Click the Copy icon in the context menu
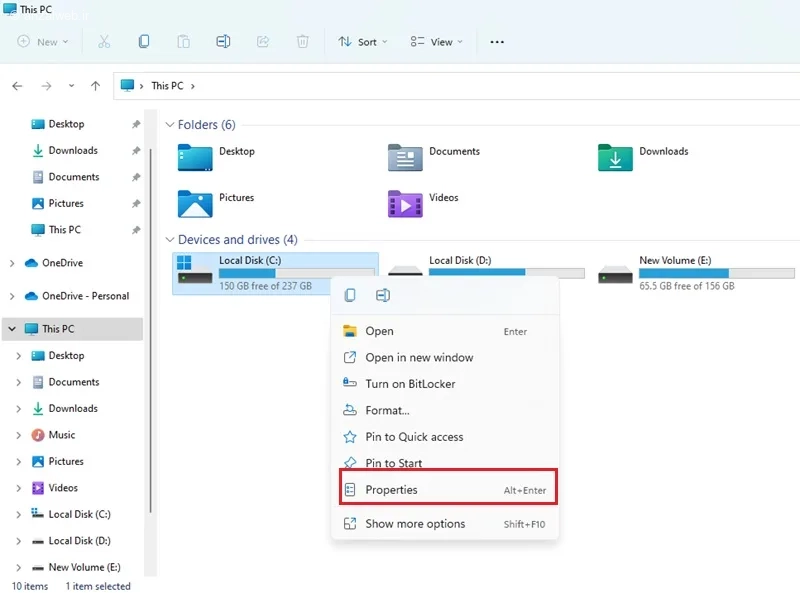The image size is (800, 593). (x=350, y=295)
